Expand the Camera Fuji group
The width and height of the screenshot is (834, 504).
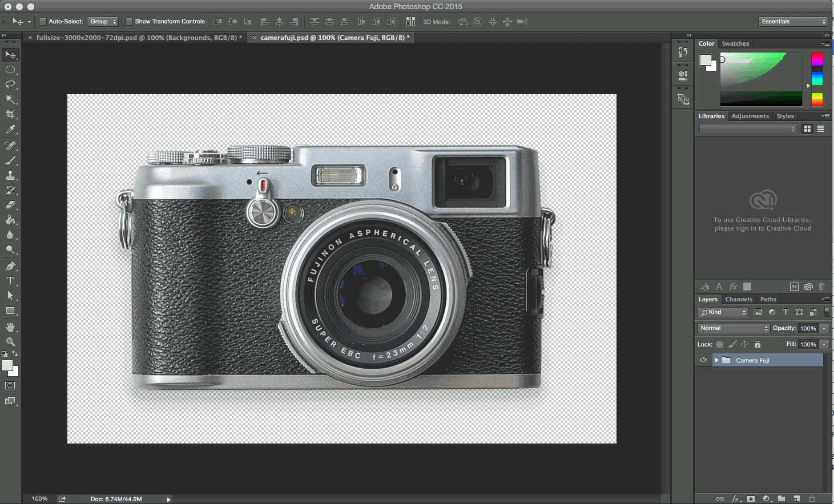[x=716, y=360]
